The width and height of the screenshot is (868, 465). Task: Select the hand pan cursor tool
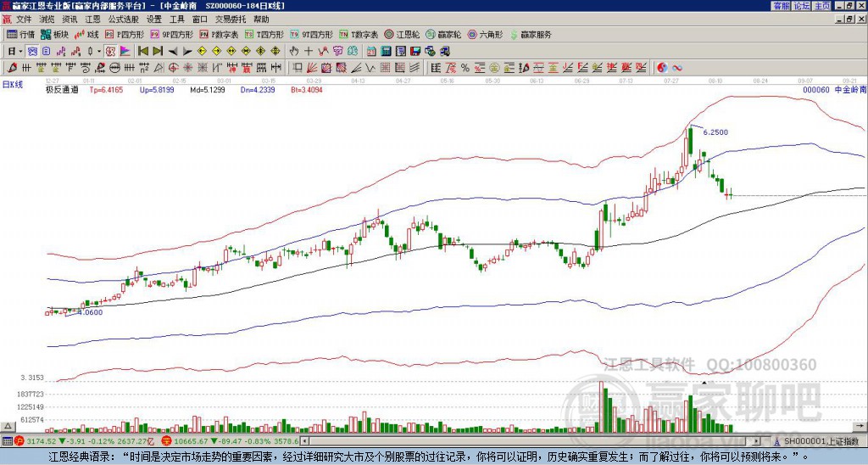click(294, 51)
